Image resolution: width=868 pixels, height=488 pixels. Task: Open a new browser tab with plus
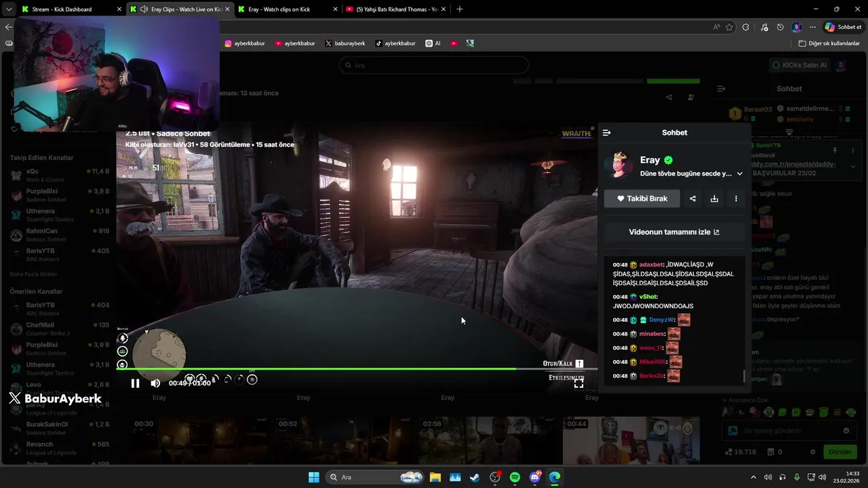click(460, 9)
